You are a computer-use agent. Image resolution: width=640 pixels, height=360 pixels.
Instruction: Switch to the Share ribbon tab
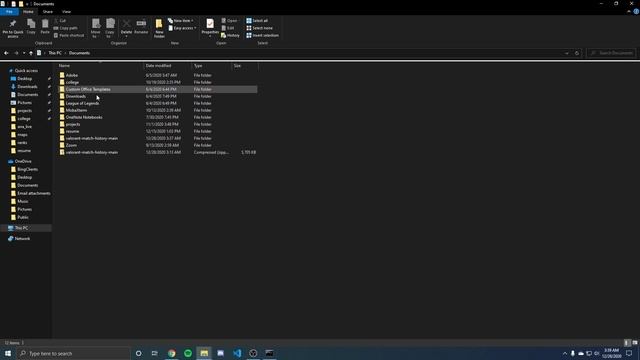[48, 11]
